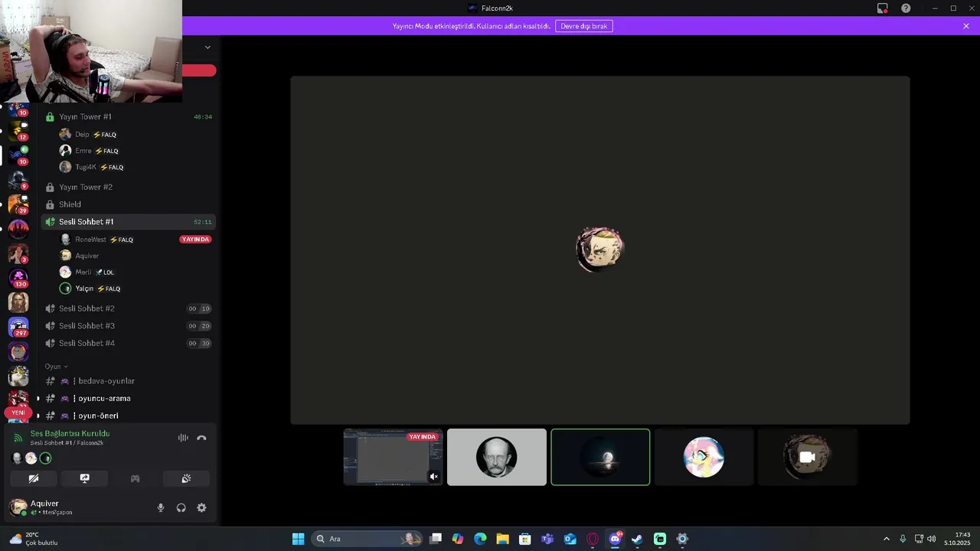
Task: Open Windows Start menu
Action: click(298, 539)
